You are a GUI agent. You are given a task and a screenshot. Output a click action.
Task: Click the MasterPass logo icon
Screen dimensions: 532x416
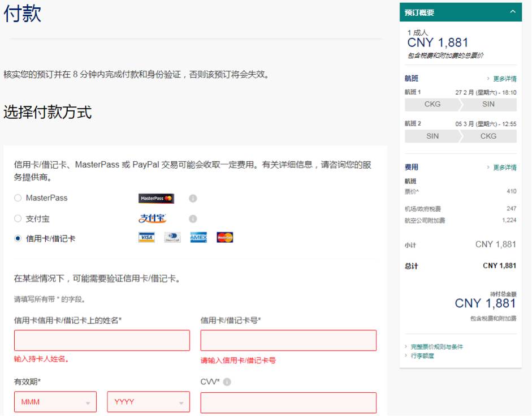pos(156,198)
